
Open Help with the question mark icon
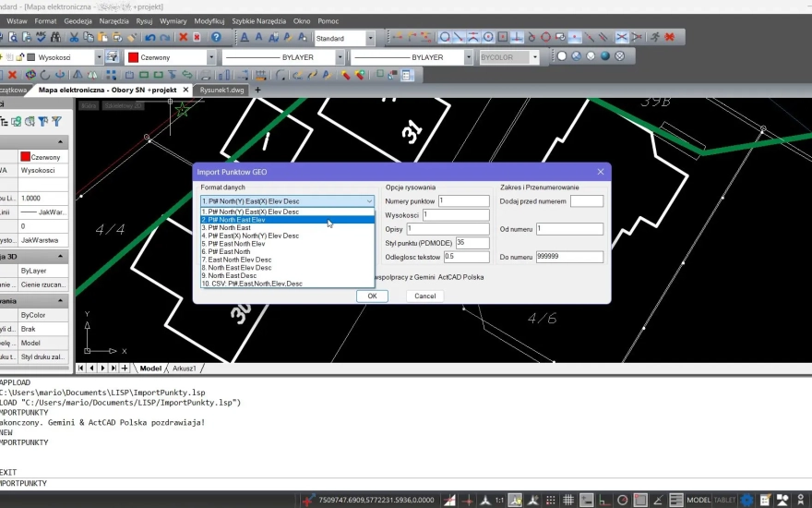tap(216, 38)
